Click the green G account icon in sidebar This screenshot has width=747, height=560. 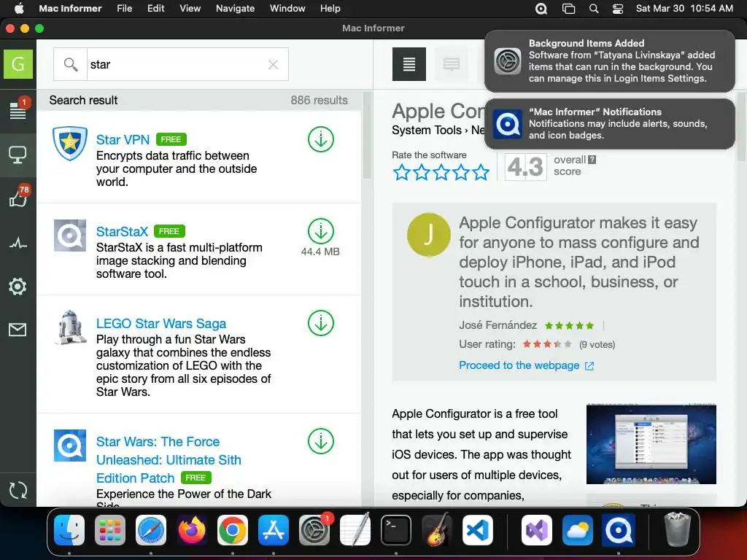[x=18, y=64]
